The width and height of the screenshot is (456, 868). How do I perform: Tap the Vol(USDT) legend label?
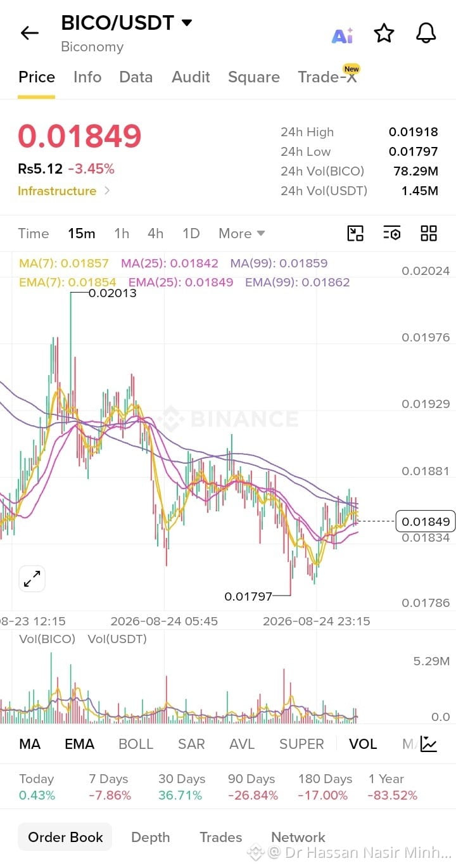coord(117,639)
